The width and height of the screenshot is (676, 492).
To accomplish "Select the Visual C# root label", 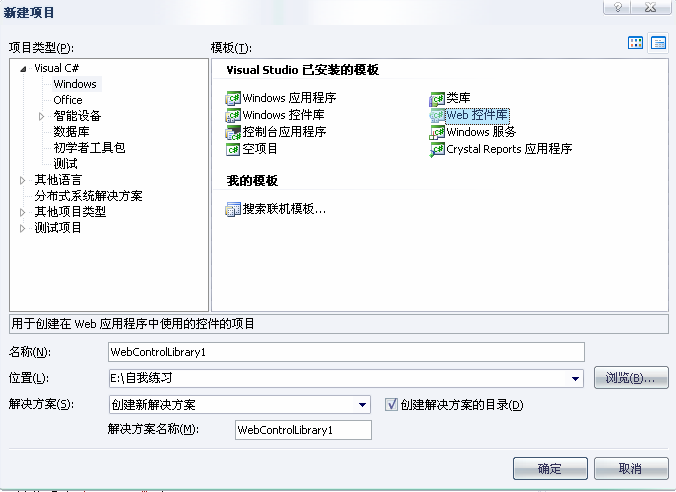I will [x=56, y=68].
